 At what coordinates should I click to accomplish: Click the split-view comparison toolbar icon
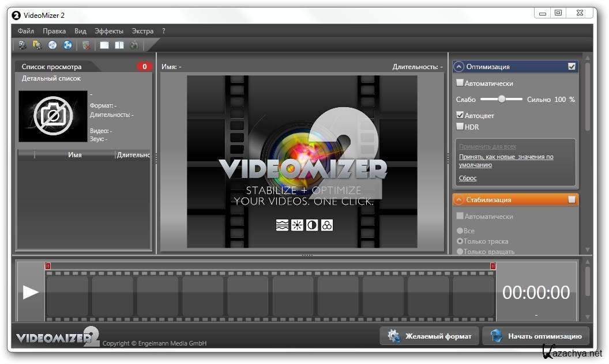coord(119,44)
